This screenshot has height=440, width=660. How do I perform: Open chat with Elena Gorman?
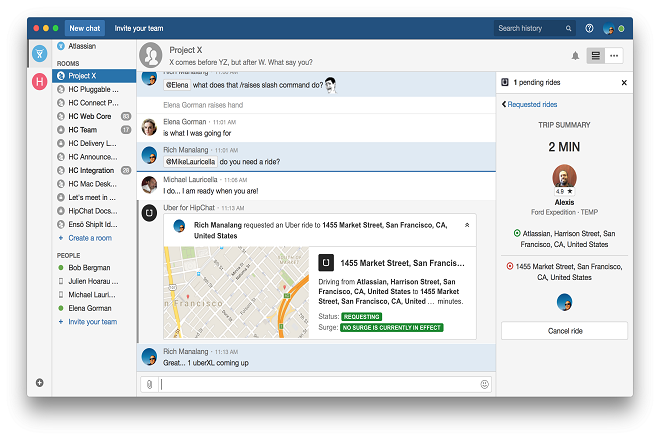point(94,308)
